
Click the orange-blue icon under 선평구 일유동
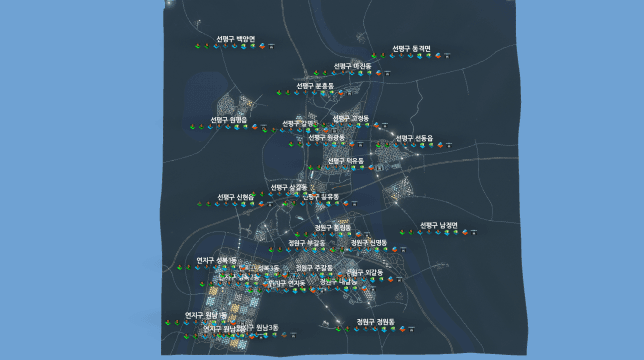tap(346, 203)
